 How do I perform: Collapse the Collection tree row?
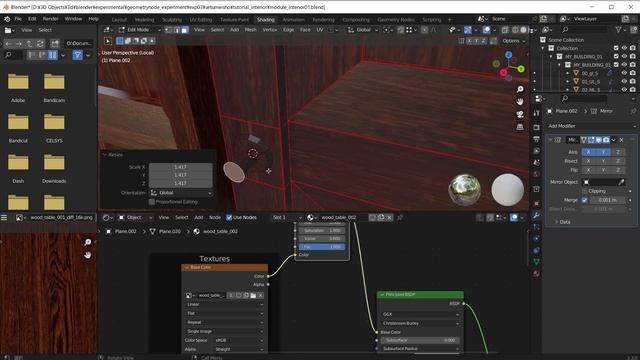coord(543,48)
